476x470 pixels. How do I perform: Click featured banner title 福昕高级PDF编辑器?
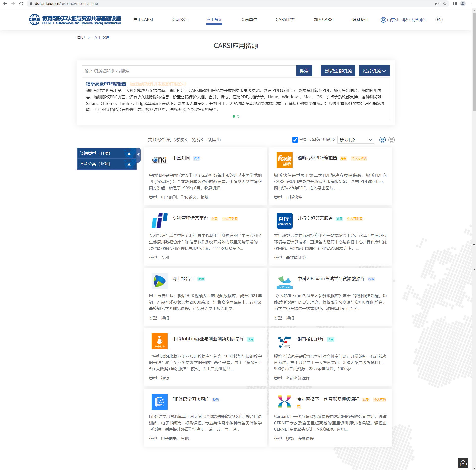pyautogui.click(x=106, y=84)
